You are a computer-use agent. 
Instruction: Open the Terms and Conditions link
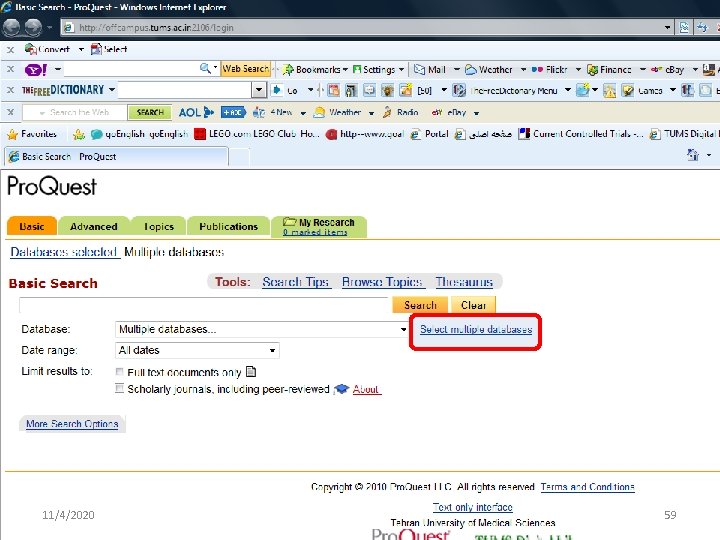pos(587,487)
